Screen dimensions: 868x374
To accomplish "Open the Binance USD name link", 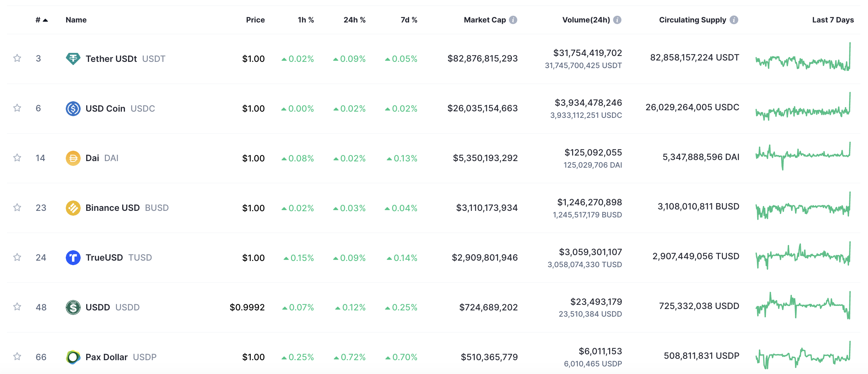I will point(112,208).
